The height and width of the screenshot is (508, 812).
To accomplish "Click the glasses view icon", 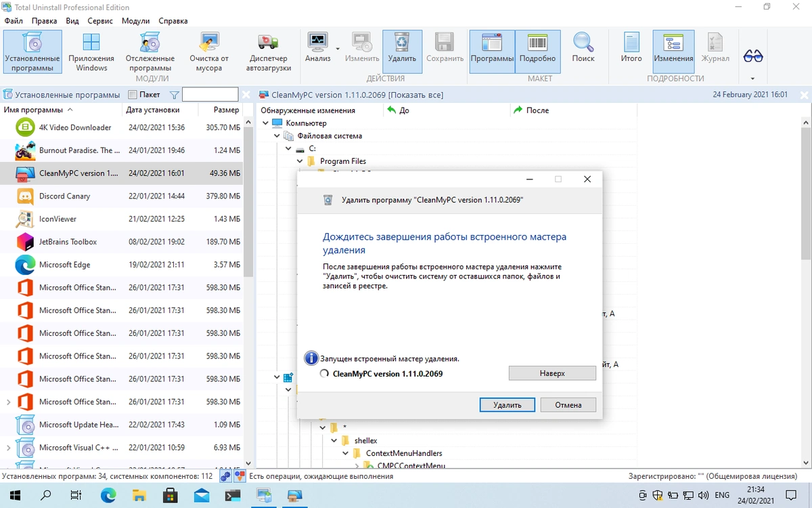I will pos(753,56).
